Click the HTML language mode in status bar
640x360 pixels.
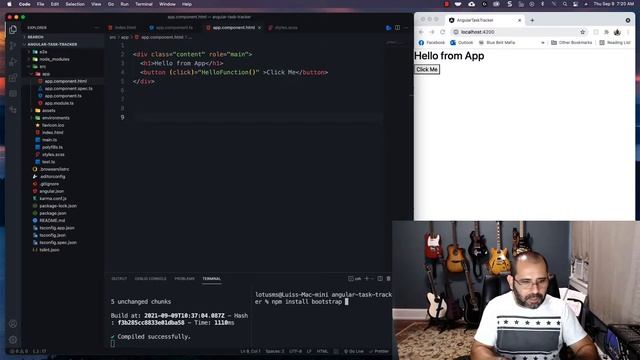tap(322, 351)
